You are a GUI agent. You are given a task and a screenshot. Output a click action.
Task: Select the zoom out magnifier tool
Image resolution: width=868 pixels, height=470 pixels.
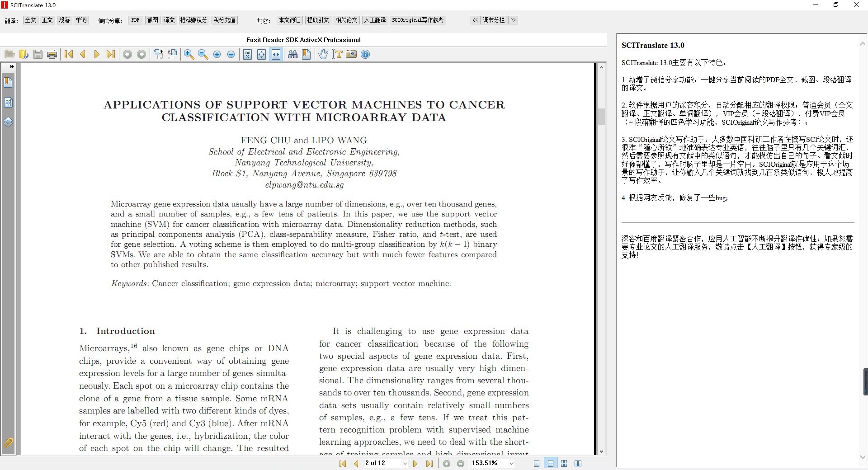pos(203,54)
